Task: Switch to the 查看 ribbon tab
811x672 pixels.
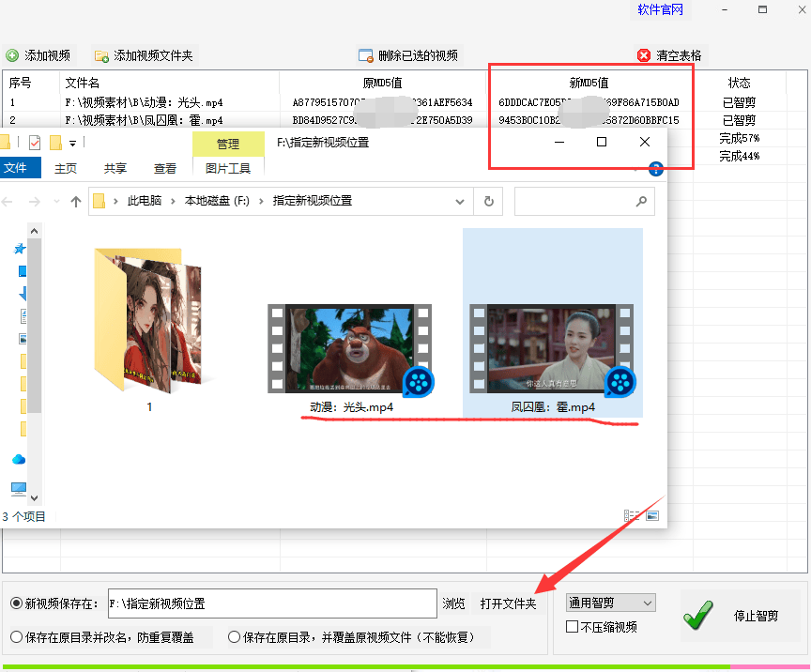Action: pos(165,168)
